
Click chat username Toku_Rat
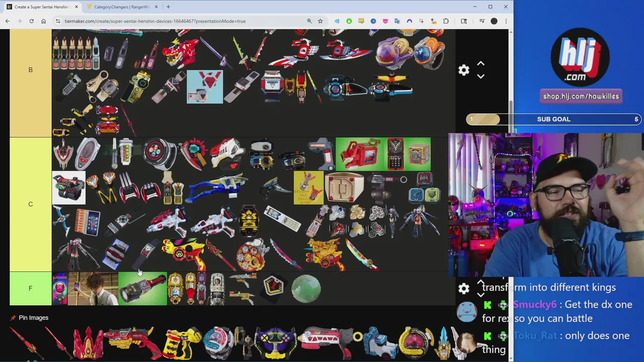pos(535,336)
